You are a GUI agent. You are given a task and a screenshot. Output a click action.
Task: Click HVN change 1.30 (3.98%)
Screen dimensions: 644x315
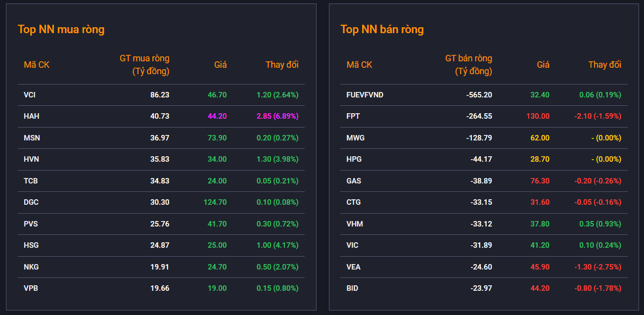[x=277, y=159]
